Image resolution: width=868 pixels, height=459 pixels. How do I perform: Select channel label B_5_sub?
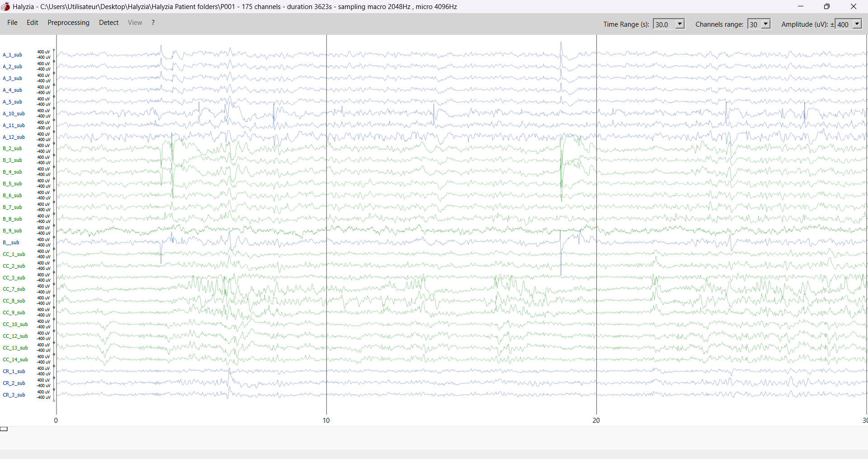[x=12, y=184]
